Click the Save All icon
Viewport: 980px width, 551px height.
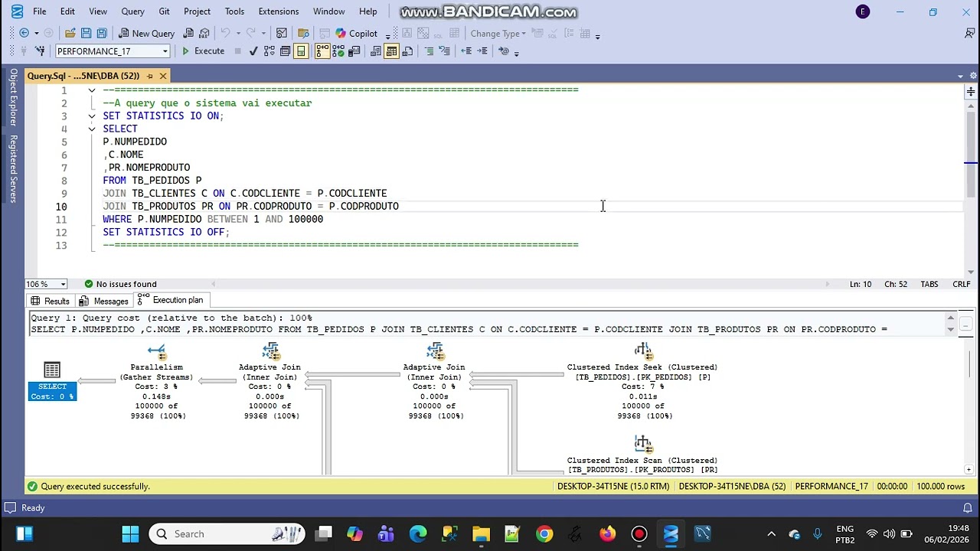pos(101,33)
